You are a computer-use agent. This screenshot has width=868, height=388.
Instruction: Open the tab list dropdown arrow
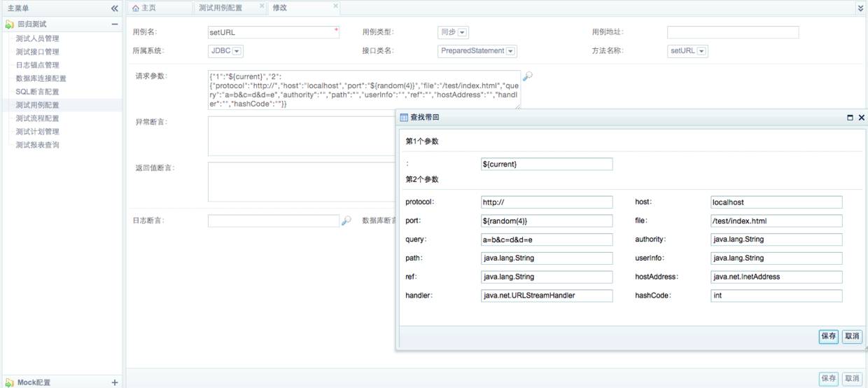[860, 8]
